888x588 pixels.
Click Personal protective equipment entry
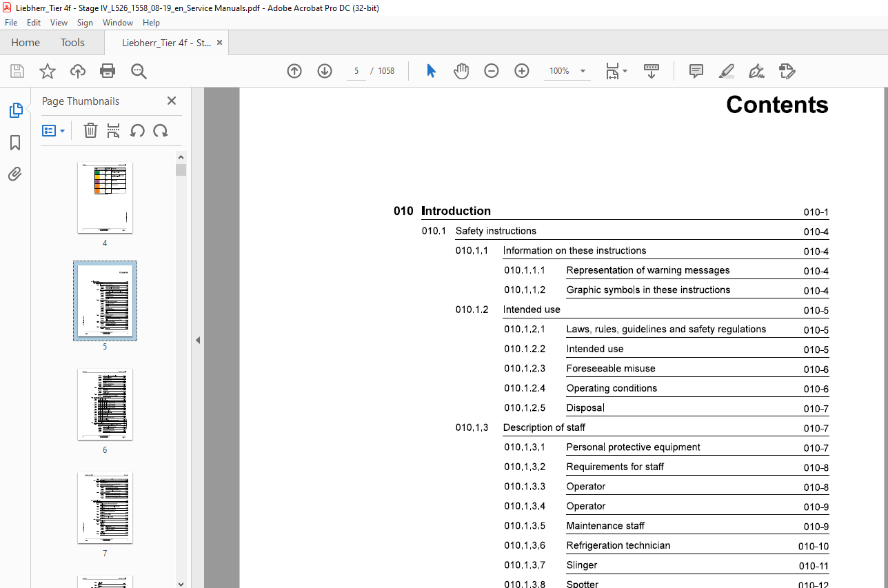pos(633,447)
